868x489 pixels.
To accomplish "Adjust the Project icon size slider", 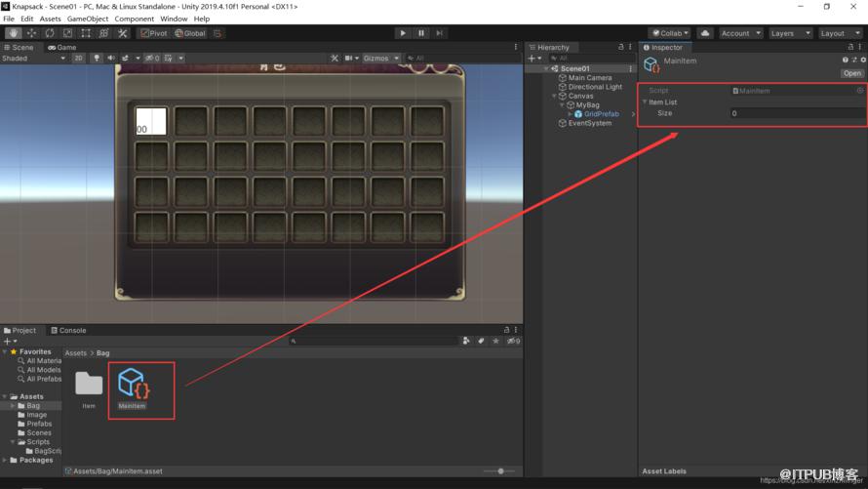I will pos(500,471).
